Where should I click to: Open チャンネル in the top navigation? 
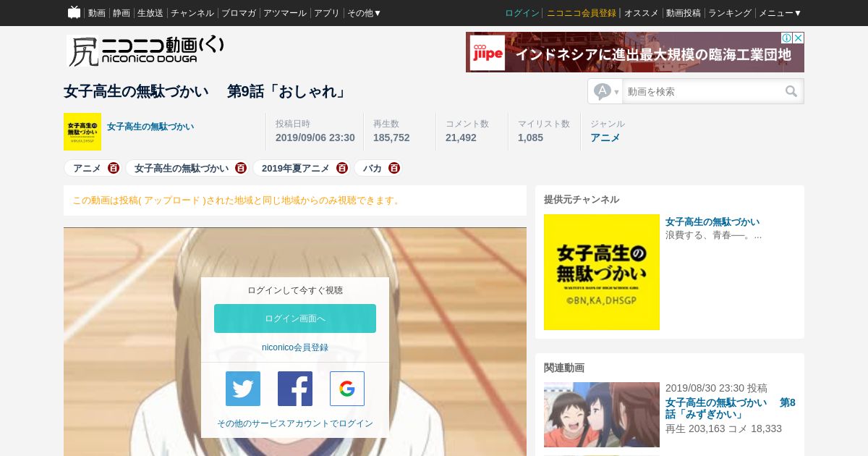point(192,13)
